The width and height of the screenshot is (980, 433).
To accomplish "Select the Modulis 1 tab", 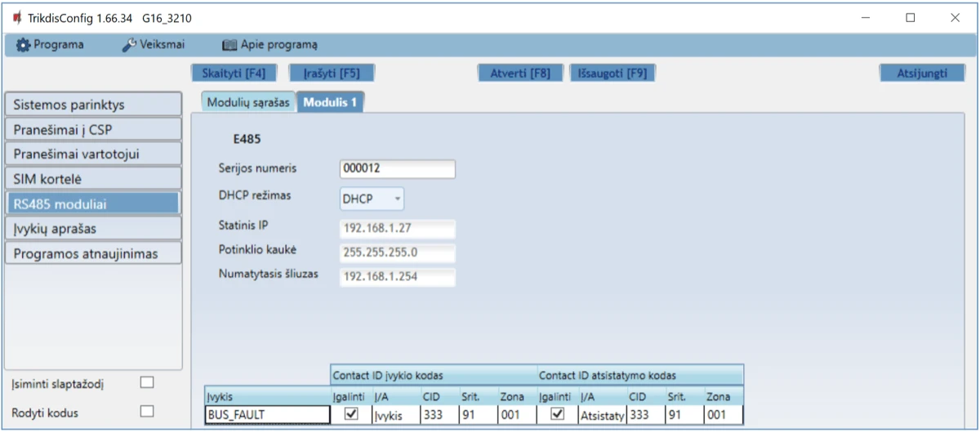I will (330, 102).
